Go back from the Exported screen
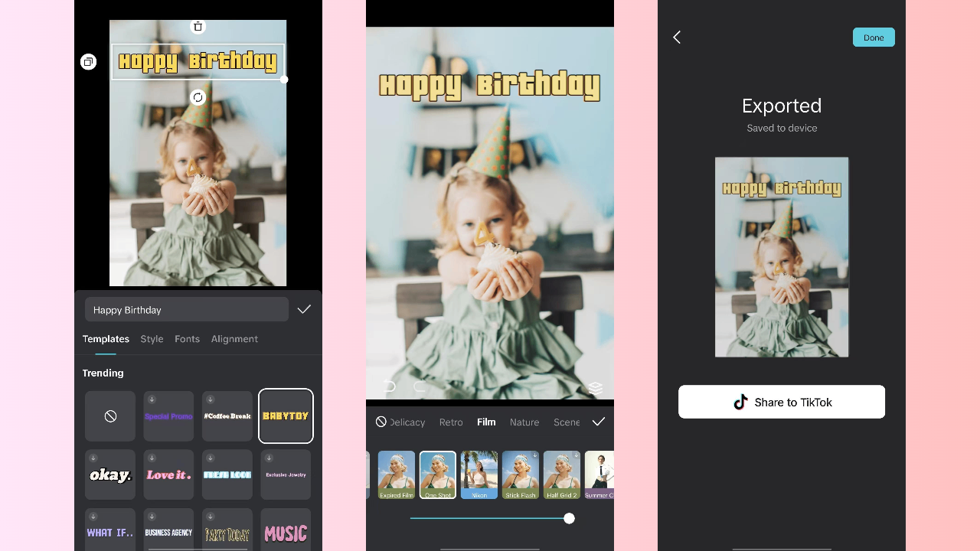980x551 pixels. click(677, 37)
